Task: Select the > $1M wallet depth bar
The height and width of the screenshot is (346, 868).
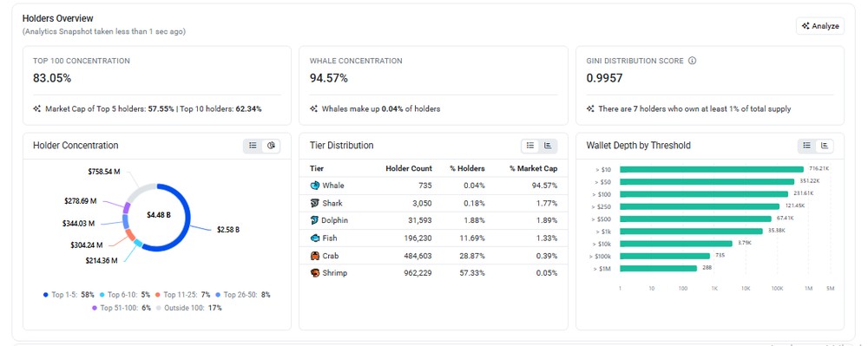Action: tap(658, 268)
